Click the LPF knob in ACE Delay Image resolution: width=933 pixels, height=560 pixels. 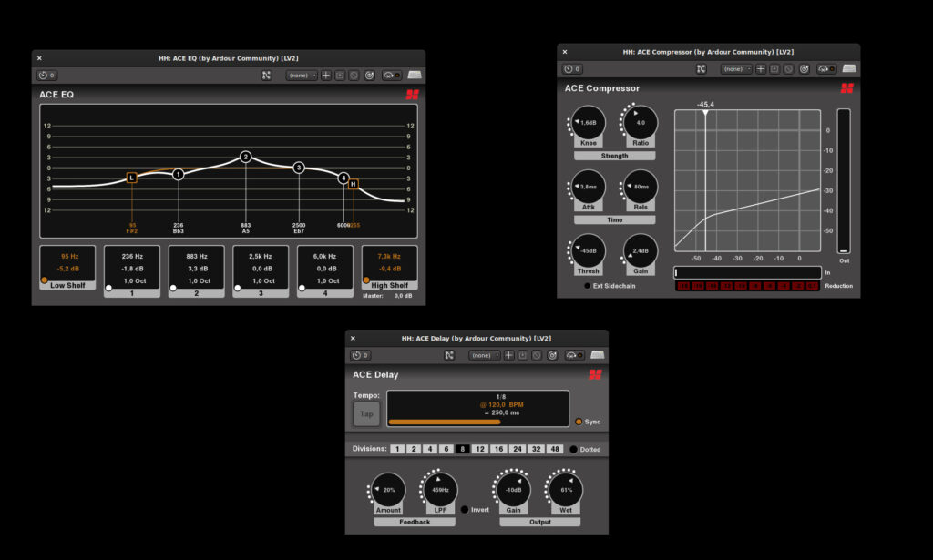pos(440,490)
